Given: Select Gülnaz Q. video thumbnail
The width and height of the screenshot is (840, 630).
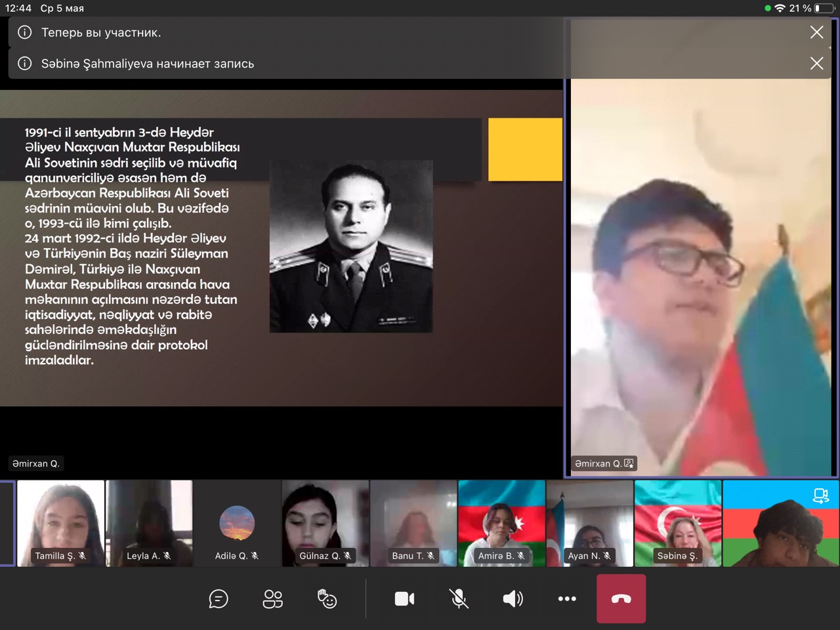Looking at the screenshot, I should pos(325,523).
